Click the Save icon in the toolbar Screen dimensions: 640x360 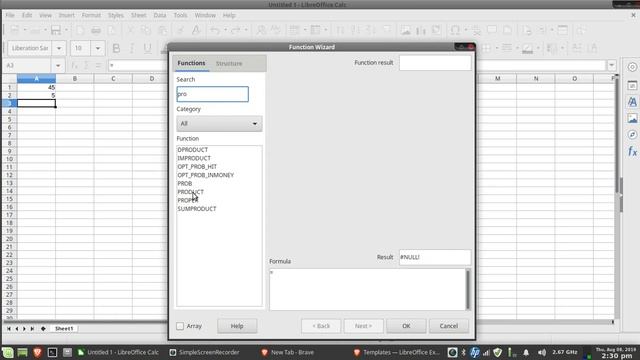pos(56,30)
